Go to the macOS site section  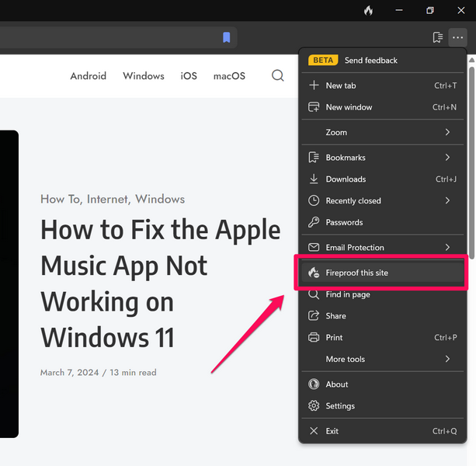click(x=229, y=75)
